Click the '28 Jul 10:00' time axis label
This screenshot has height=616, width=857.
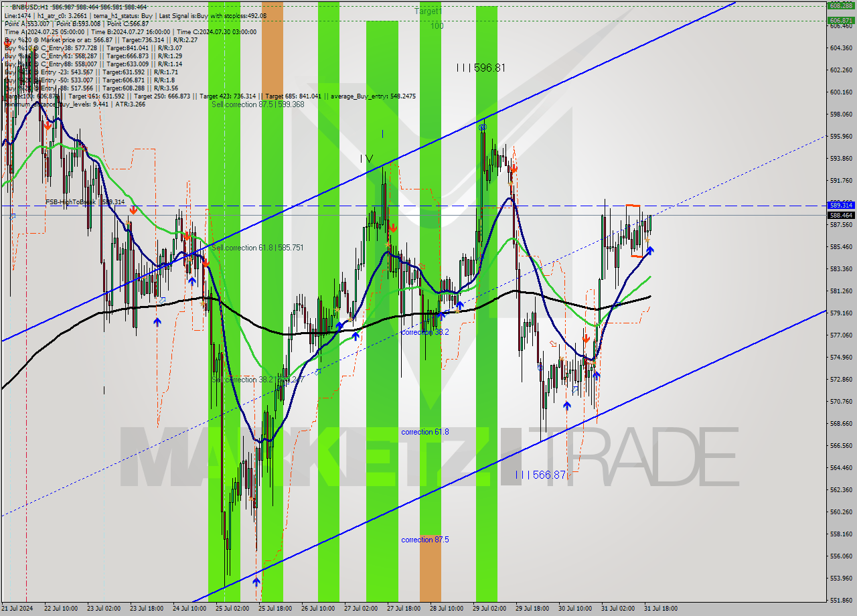pos(447,609)
